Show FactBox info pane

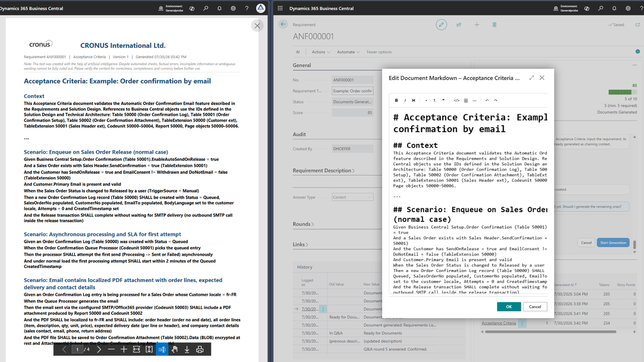[638, 52]
